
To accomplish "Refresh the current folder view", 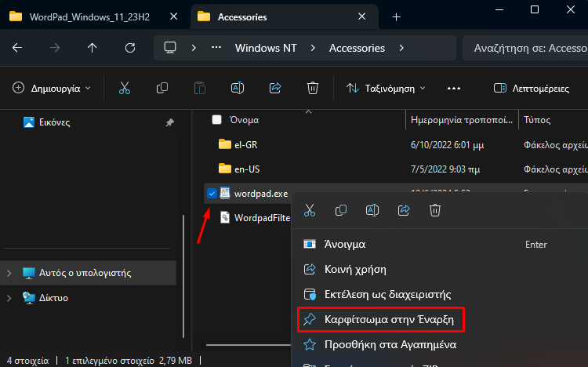I will coord(129,48).
